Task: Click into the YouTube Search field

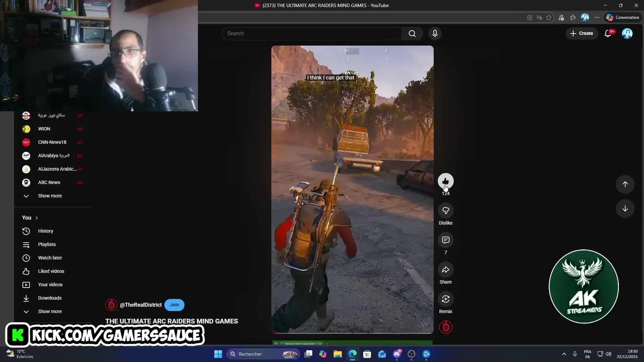Action: [x=311, y=33]
